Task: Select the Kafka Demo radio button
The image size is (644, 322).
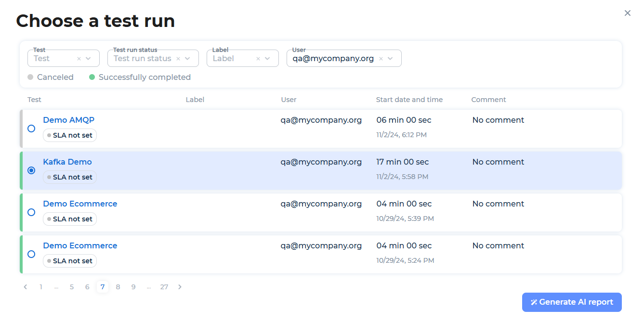Action: [x=31, y=170]
